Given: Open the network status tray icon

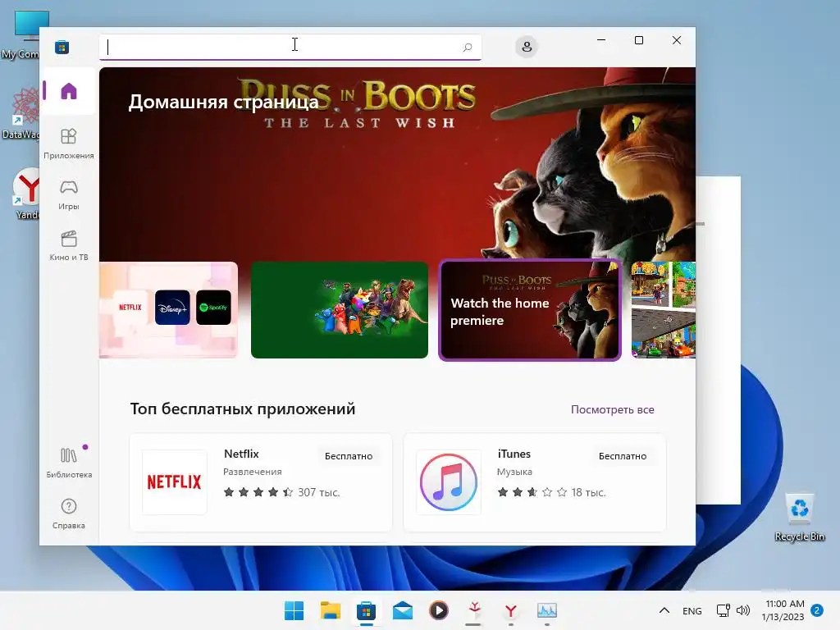Looking at the screenshot, I should coord(724,610).
